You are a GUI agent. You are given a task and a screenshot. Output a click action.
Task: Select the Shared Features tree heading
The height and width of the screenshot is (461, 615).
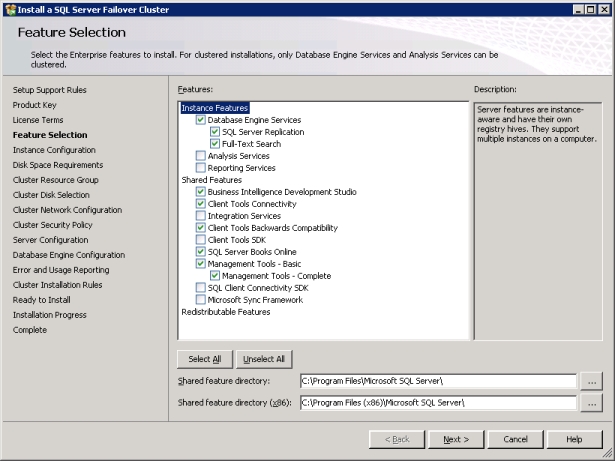point(211,180)
